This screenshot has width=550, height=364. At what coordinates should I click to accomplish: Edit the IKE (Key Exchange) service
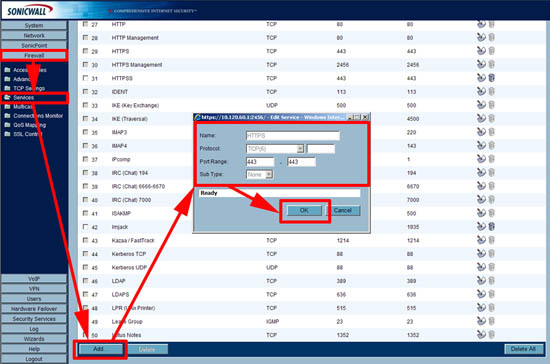[481, 105]
